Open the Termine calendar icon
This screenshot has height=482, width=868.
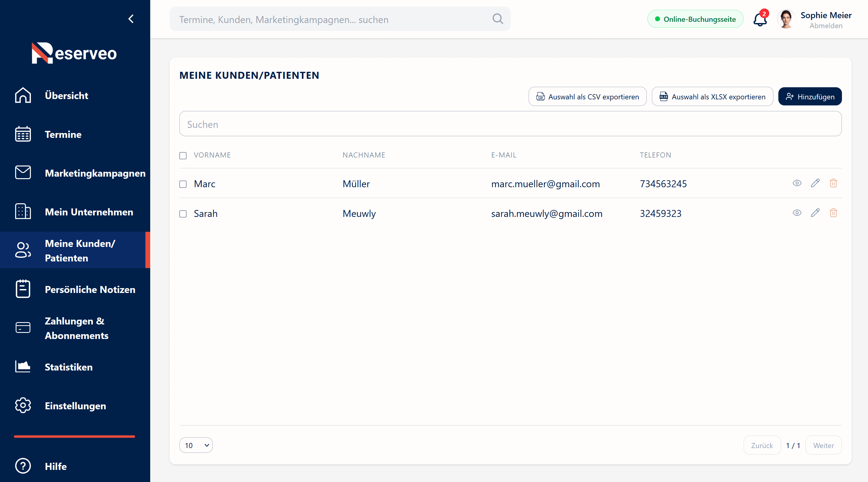23,134
